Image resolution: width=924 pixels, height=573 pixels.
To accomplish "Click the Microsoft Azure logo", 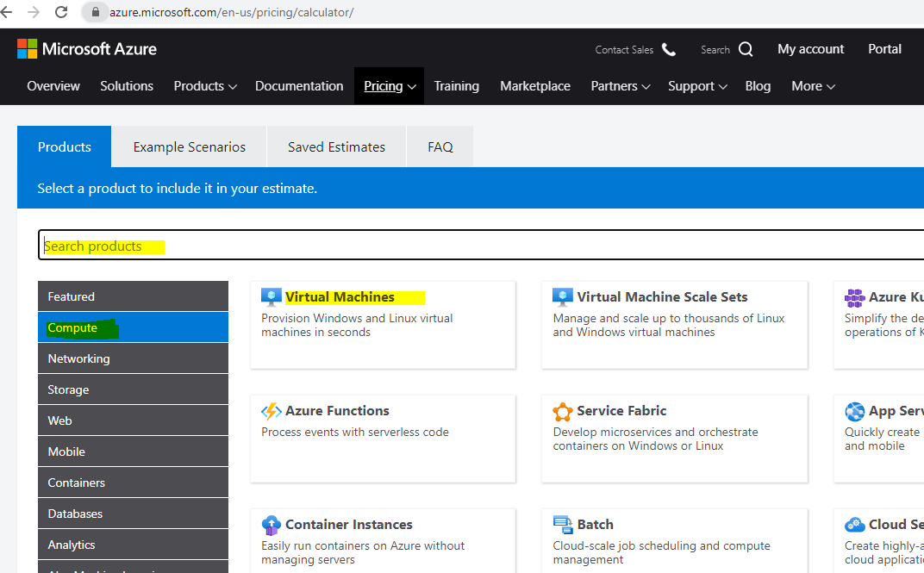I will pos(87,49).
